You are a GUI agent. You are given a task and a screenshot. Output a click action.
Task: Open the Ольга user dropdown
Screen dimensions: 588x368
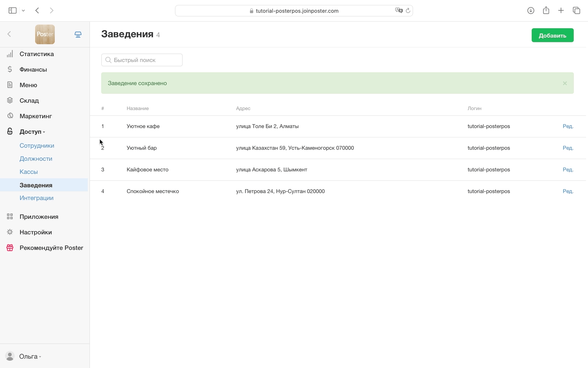30,356
